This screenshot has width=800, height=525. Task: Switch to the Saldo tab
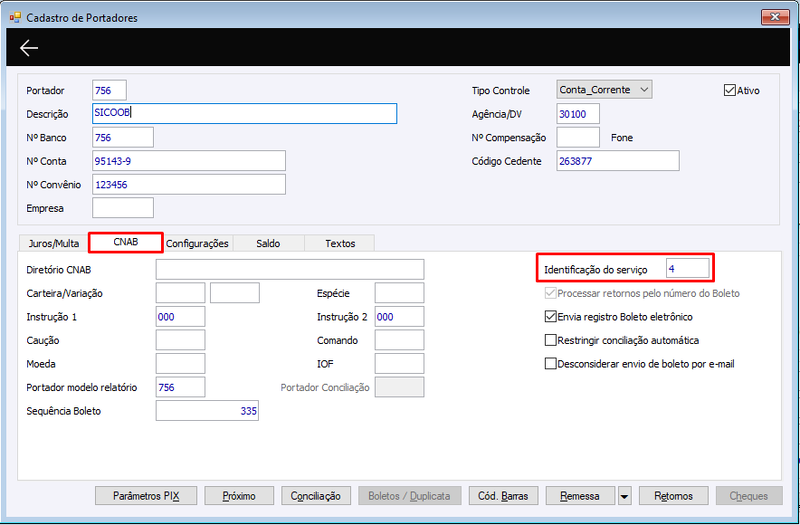tap(268, 243)
